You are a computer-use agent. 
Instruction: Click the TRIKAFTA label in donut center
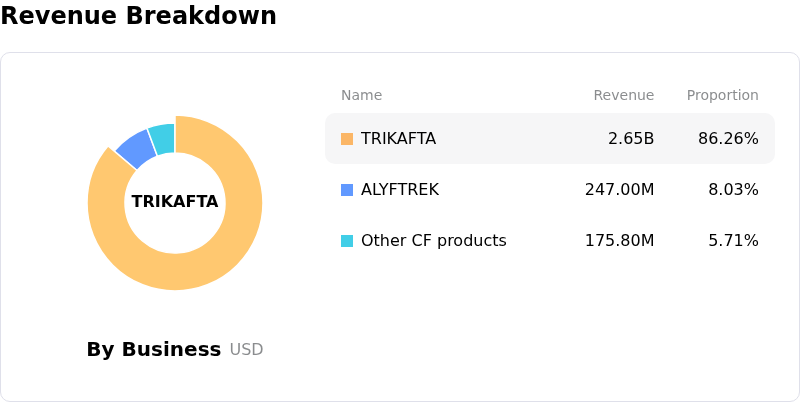[175, 202]
